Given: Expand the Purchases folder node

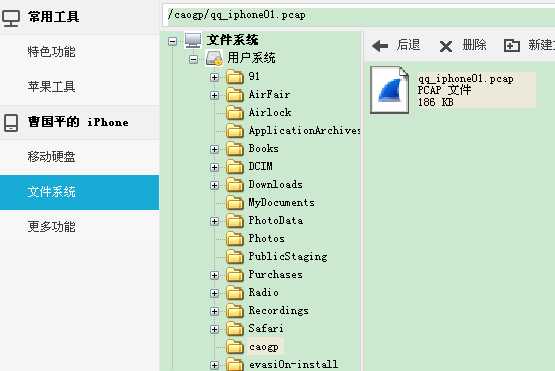Looking at the screenshot, I should 214,275.
